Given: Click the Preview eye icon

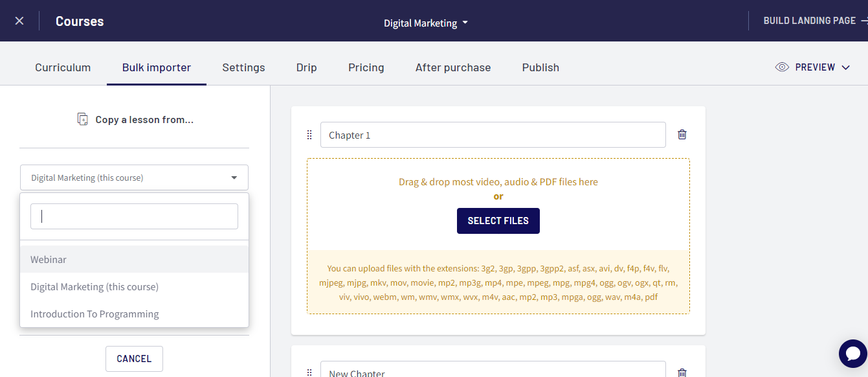Looking at the screenshot, I should (782, 67).
